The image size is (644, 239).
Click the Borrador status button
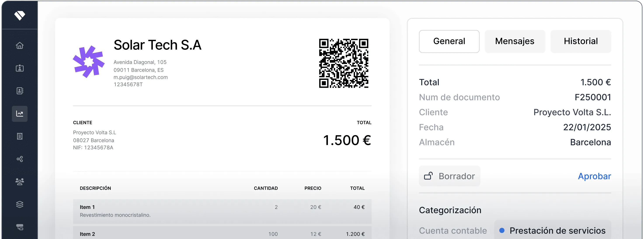pos(449,176)
